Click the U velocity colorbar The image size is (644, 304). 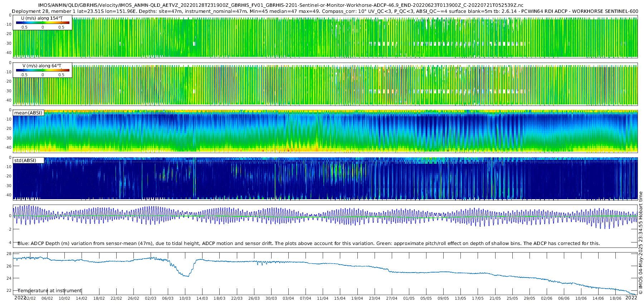43,23
